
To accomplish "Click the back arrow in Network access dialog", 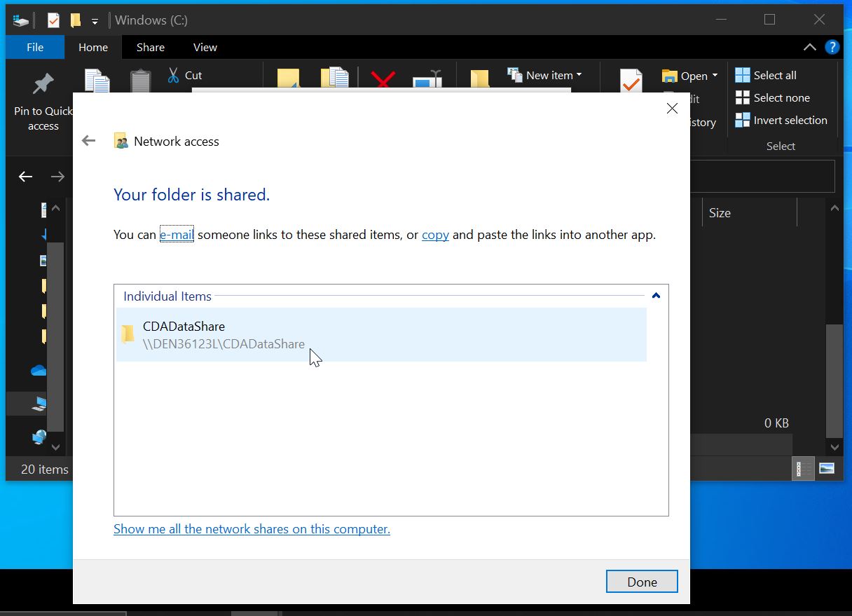I will [x=88, y=140].
